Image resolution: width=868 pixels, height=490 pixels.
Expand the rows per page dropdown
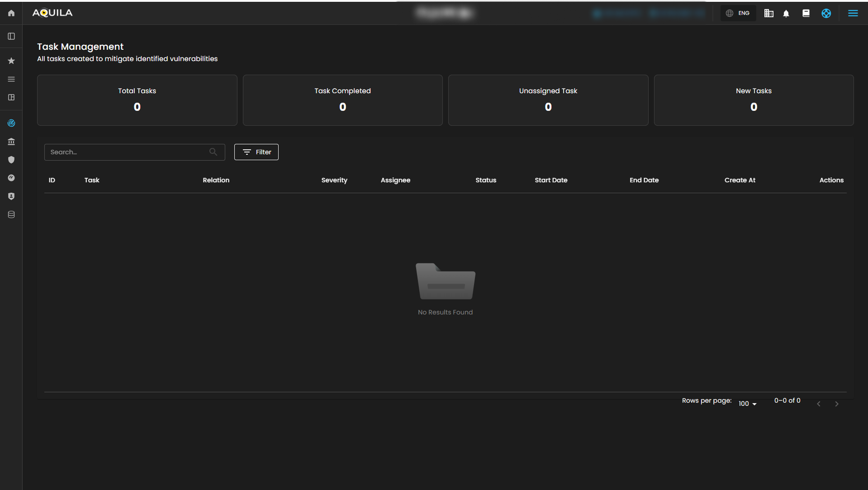click(x=747, y=404)
